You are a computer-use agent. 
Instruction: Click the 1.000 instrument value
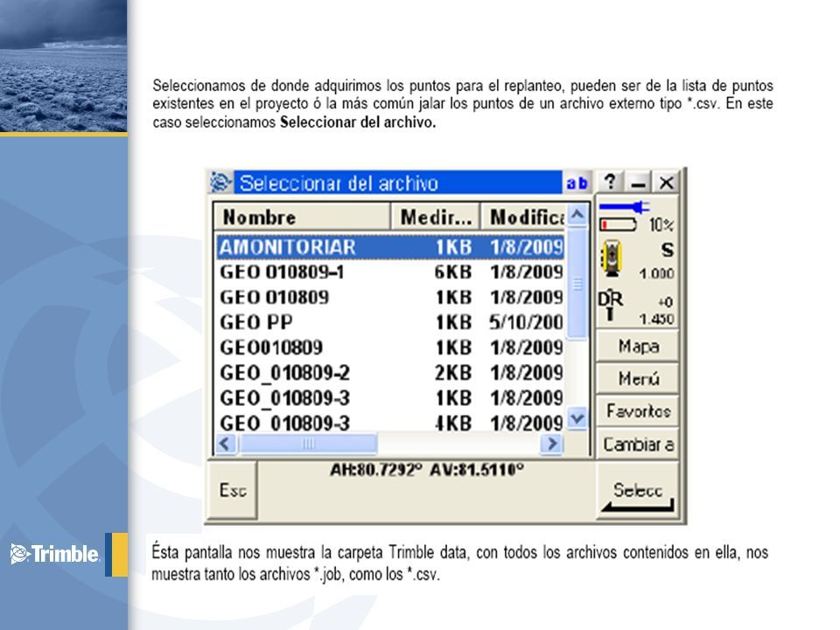click(656, 273)
